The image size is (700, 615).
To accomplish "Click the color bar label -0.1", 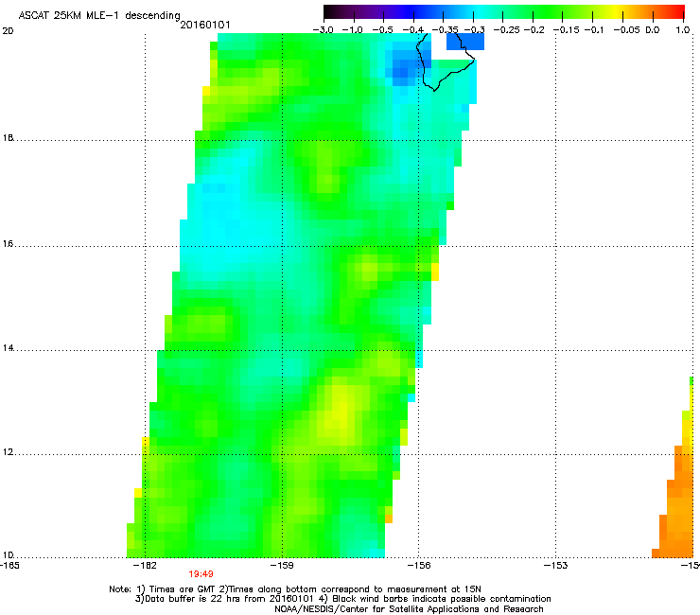I will tap(594, 30).
